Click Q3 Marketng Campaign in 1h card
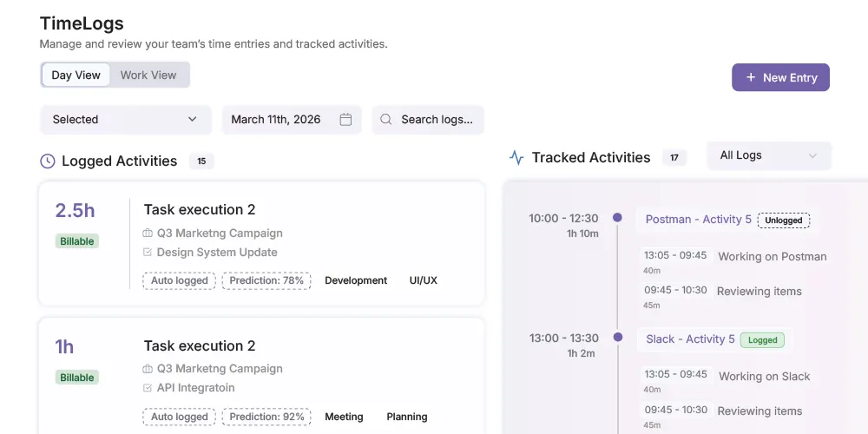The width and height of the screenshot is (868, 434). pos(220,369)
